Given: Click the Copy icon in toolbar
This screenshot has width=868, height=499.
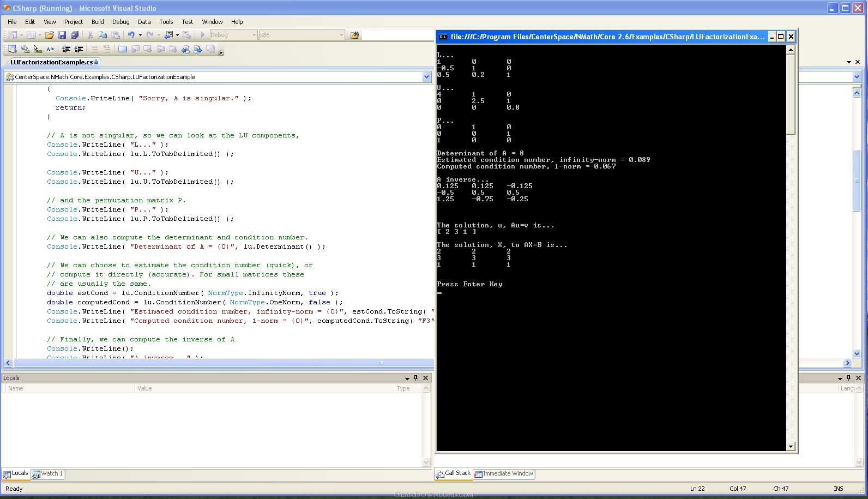Looking at the screenshot, I should [x=103, y=35].
